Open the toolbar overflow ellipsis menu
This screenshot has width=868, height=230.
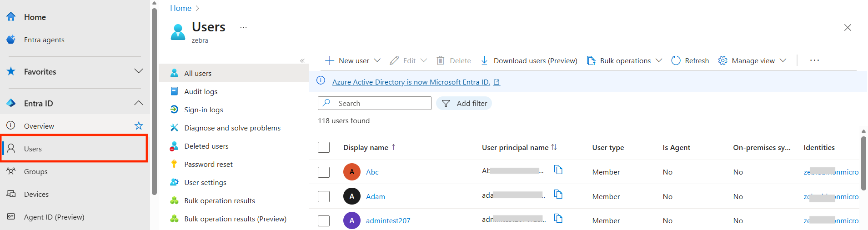[814, 60]
